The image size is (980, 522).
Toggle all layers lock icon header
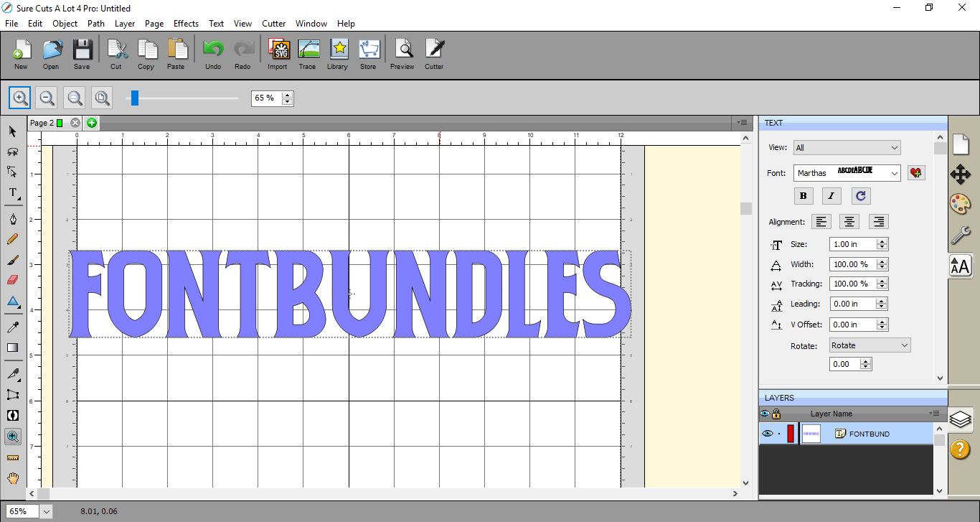point(776,414)
